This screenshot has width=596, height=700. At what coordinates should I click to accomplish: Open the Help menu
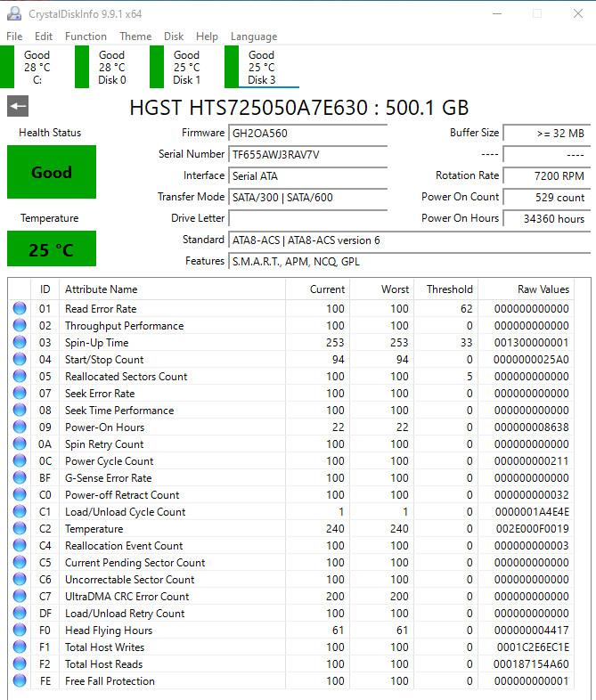coord(207,37)
